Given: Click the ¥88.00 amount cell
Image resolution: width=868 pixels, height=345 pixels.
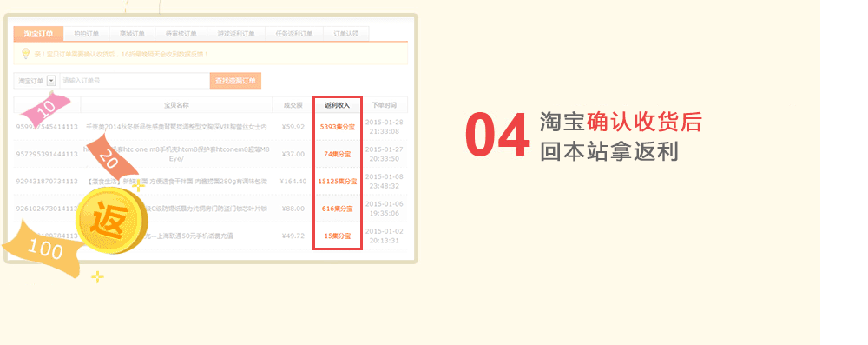Looking at the screenshot, I should (293, 209).
